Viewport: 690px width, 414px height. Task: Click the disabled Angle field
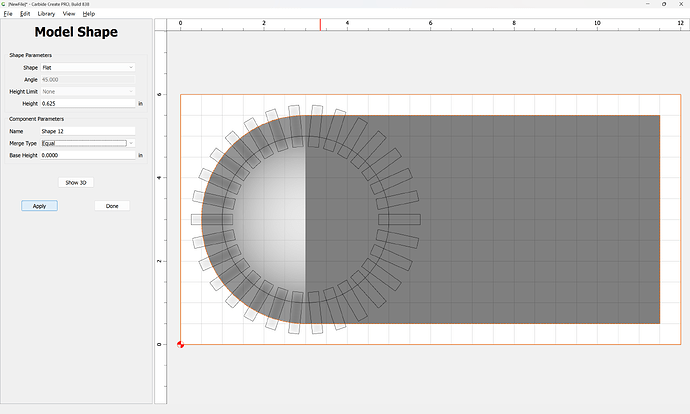87,79
